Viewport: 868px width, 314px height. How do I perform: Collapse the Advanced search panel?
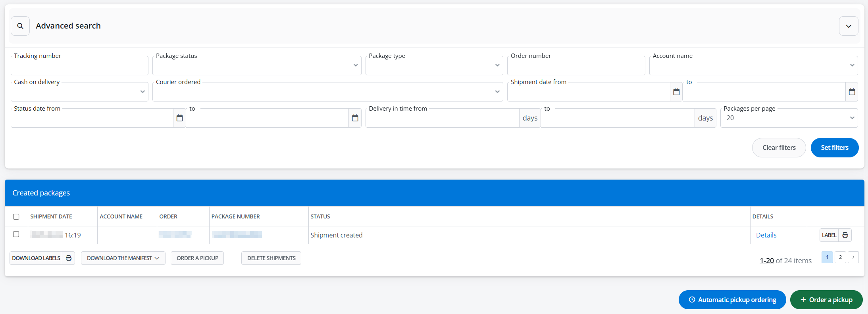(x=849, y=26)
